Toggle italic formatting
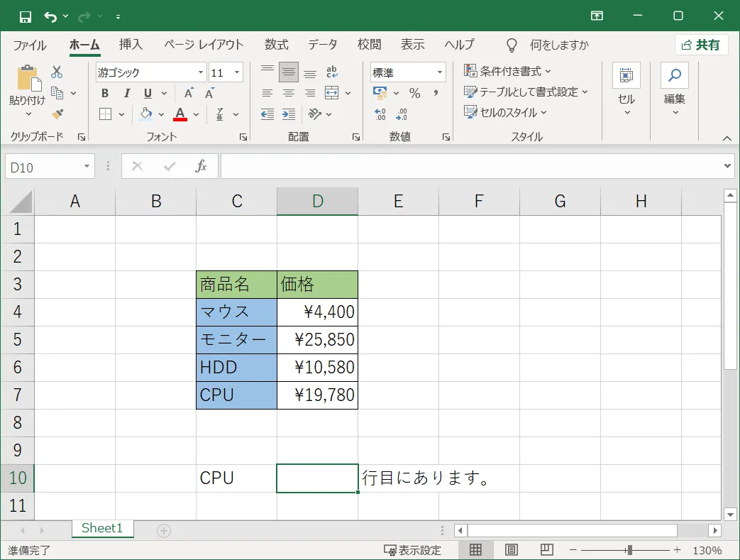 click(126, 93)
